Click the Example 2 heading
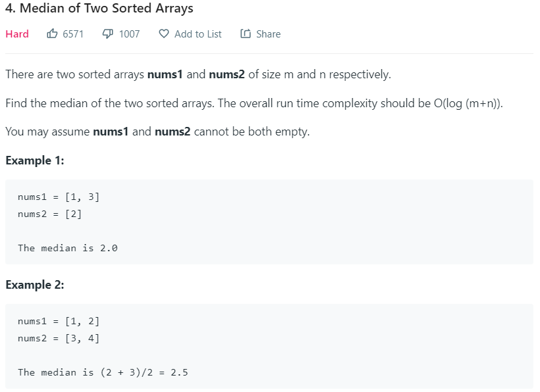This screenshot has height=392, width=540. [x=34, y=285]
